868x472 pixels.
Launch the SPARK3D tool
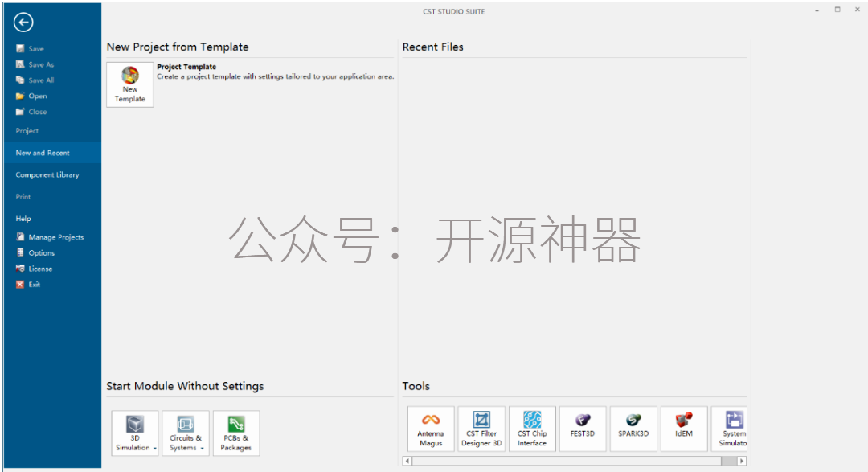[633, 429]
